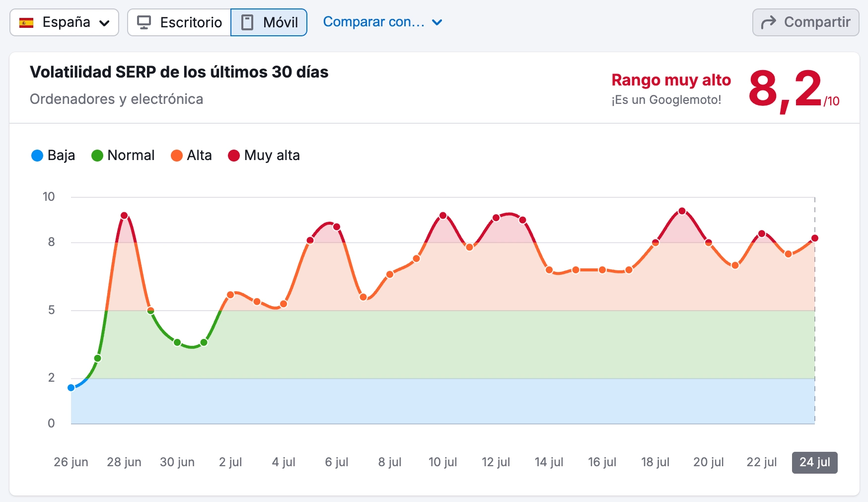Click the Compartir button
This screenshot has height=502, width=868.
(x=805, y=22)
